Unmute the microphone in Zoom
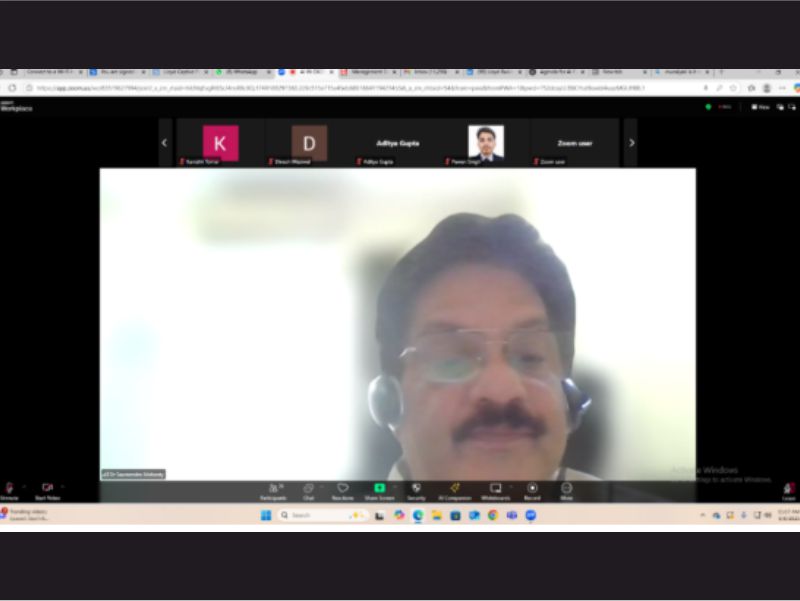800x601 pixels. coord(9,488)
